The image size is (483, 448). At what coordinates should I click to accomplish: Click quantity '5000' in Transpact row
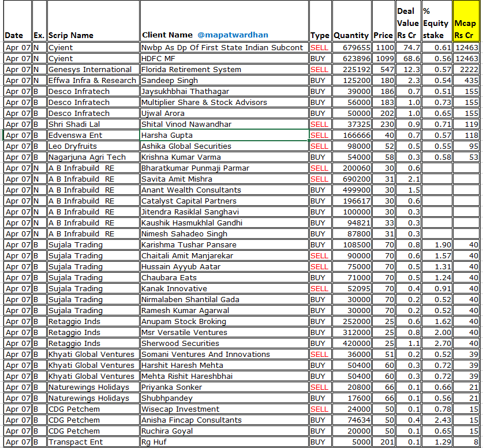pyautogui.click(x=352, y=442)
